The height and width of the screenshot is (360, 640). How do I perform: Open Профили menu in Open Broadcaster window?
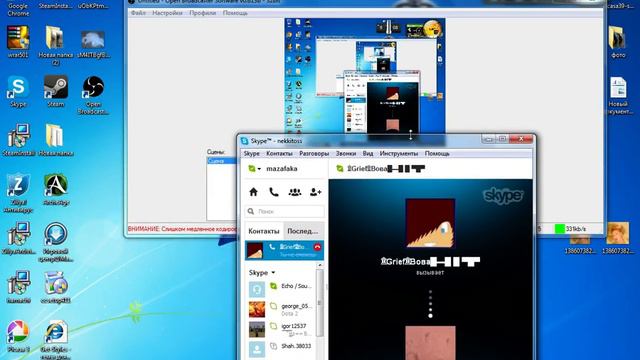coord(202,13)
